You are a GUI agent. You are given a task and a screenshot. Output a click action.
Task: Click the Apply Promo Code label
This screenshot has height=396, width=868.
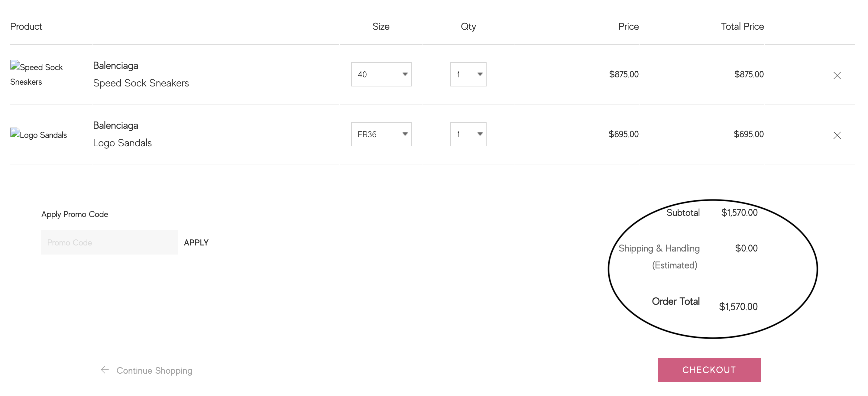pyautogui.click(x=74, y=214)
